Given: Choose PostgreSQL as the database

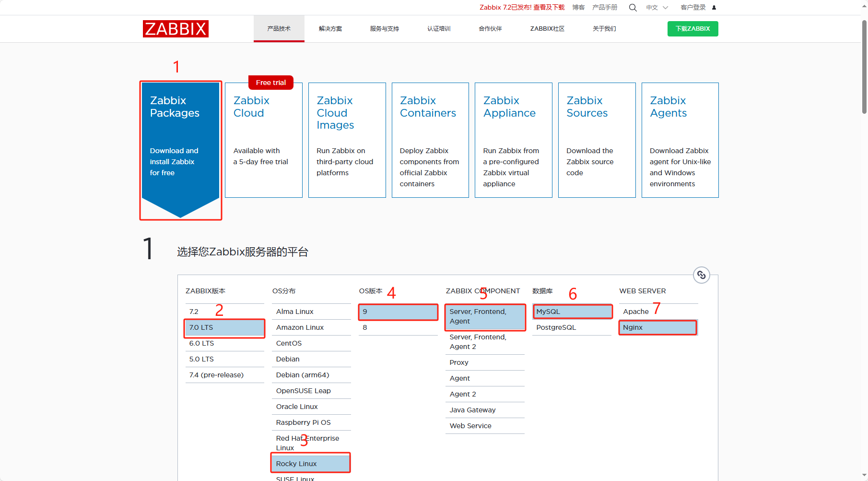Looking at the screenshot, I should click(572, 327).
